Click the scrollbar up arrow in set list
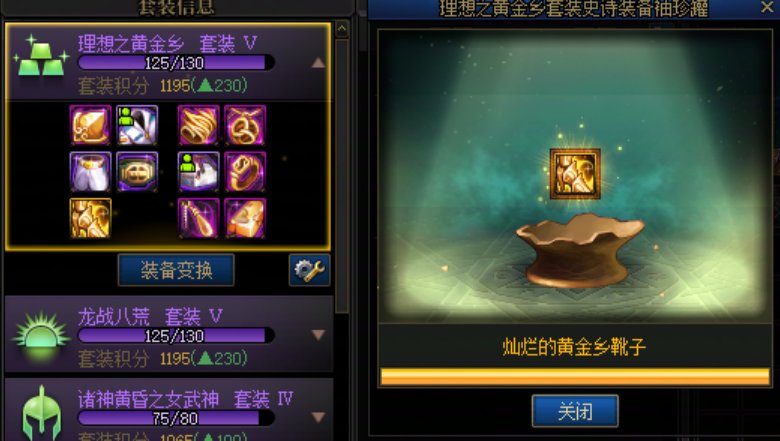The width and height of the screenshot is (780, 441). click(x=342, y=29)
